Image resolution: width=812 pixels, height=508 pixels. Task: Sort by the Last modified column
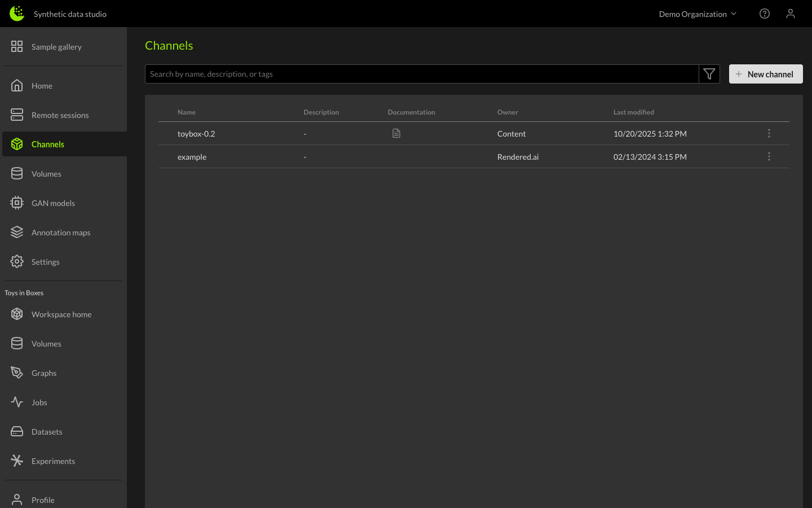(633, 112)
